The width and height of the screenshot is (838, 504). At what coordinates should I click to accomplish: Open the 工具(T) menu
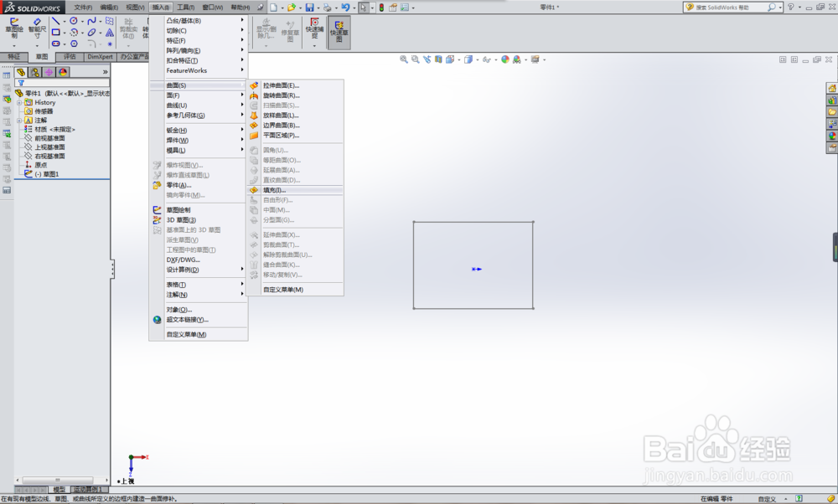tap(185, 8)
